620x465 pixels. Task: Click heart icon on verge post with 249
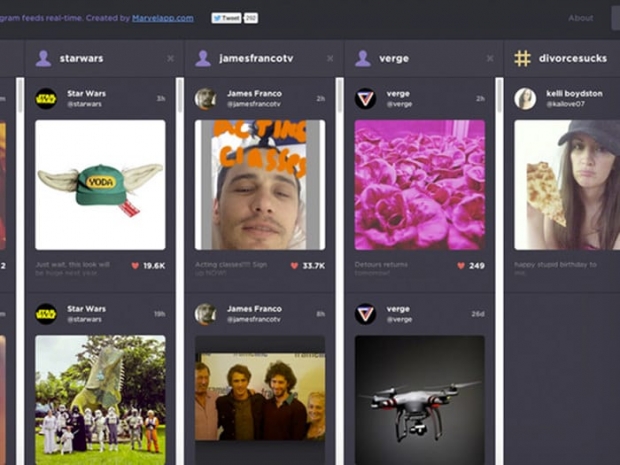point(461,266)
